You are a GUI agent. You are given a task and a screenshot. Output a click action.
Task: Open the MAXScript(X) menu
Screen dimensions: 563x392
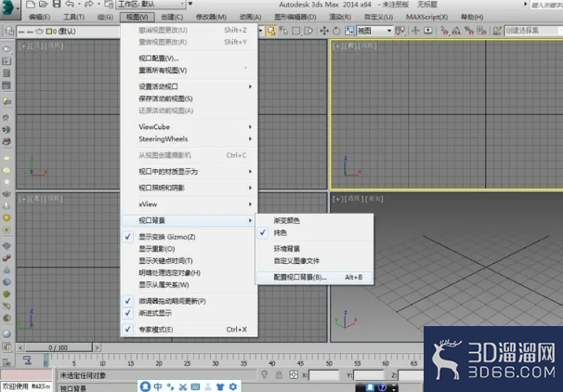(426, 18)
